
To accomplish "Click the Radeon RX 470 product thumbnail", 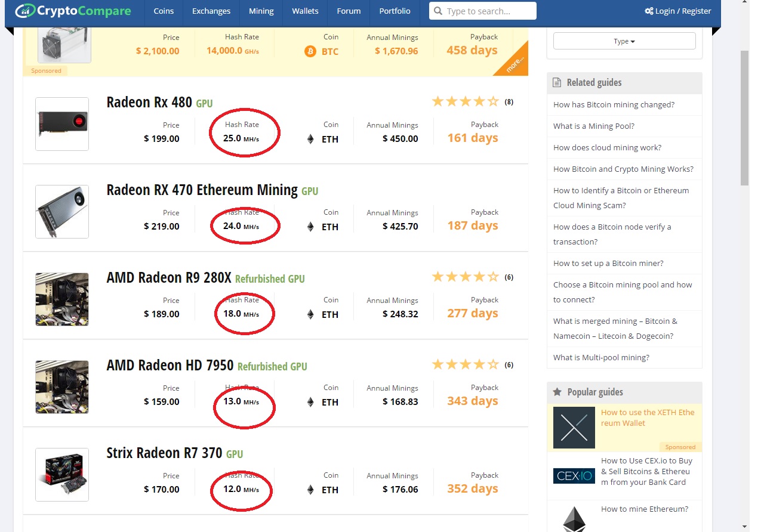I will click(x=62, y=212).
